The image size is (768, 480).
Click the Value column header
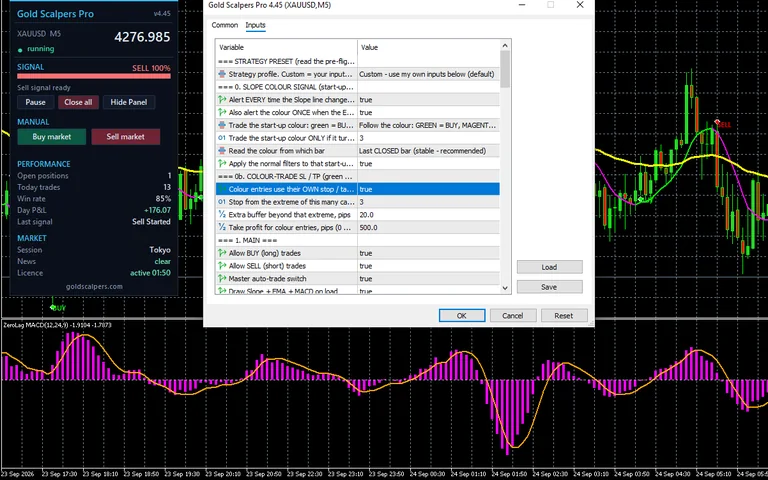[x=429, y=47]
